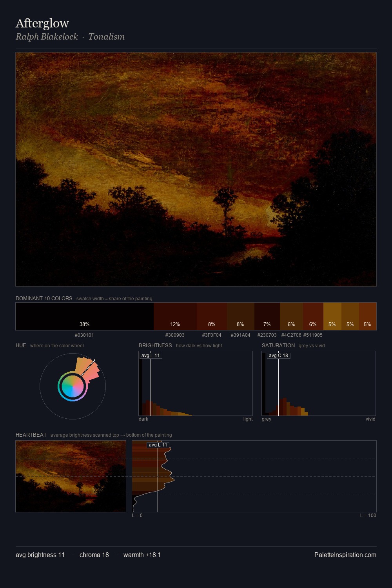Click the hue color wheel center
This screenshot has height=588, width=392.
(73, 386)
